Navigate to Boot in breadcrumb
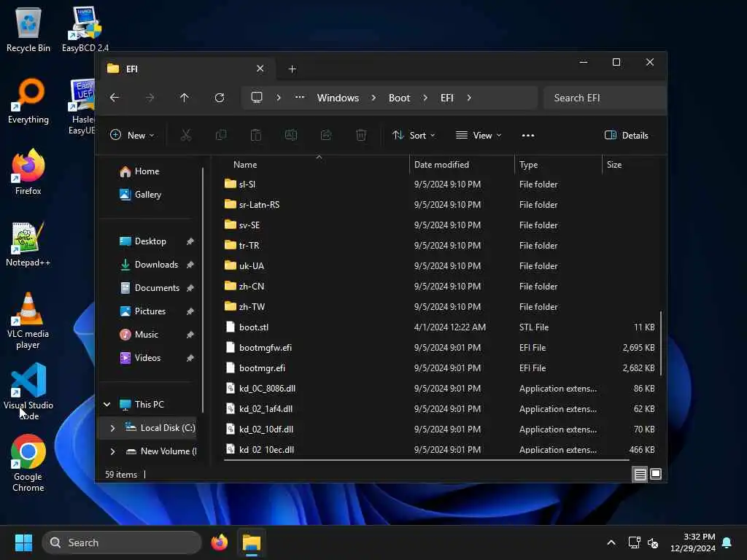This screenshot has height=560, width=747. [399, 98]
